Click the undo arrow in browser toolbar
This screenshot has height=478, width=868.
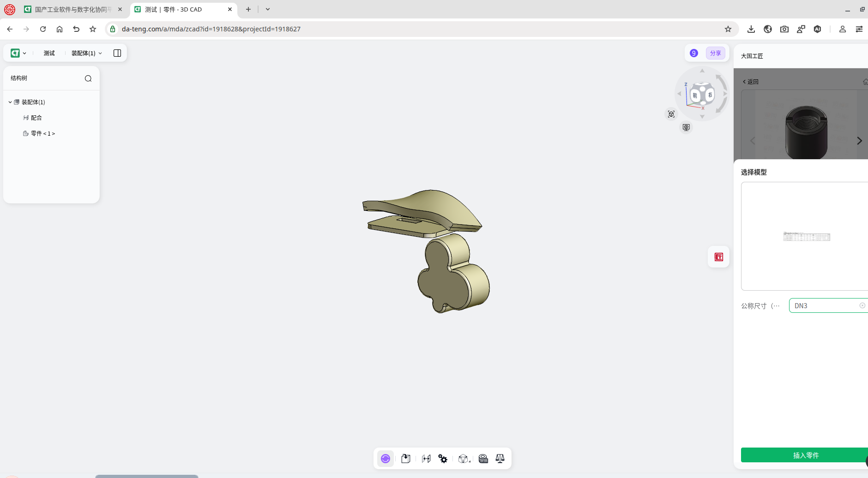[76, 29]
